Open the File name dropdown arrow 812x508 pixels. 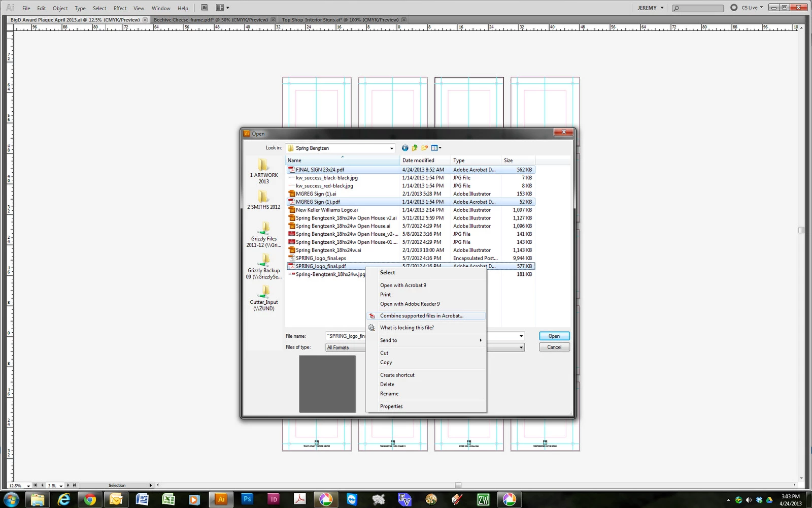[521, 336]
